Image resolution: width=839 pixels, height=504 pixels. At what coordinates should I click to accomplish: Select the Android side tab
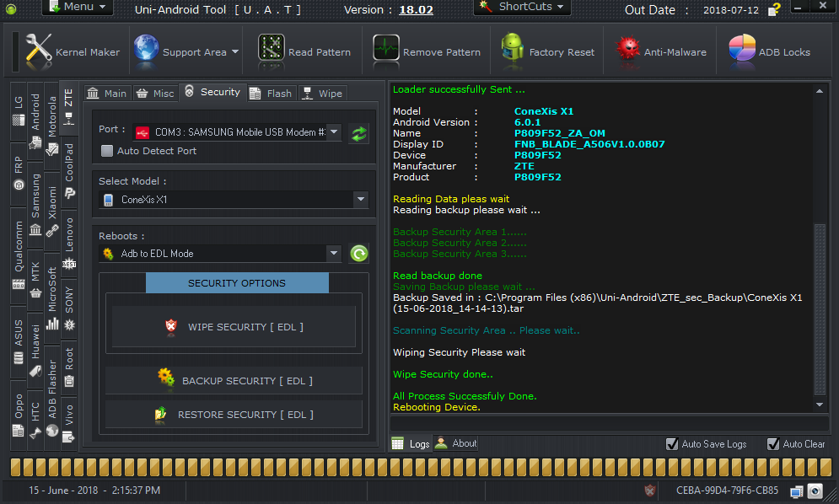[35, 122]
